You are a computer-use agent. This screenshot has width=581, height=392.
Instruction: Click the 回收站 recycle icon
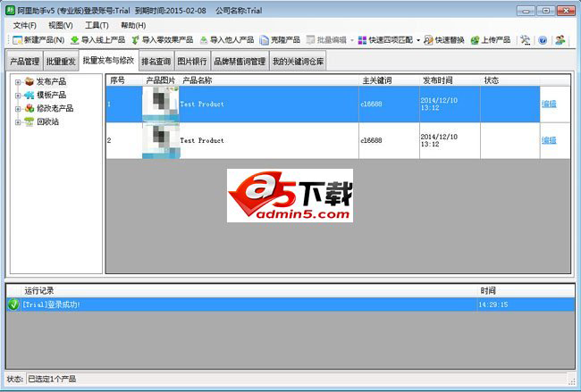pyautogui.click(x=29, y=121)
